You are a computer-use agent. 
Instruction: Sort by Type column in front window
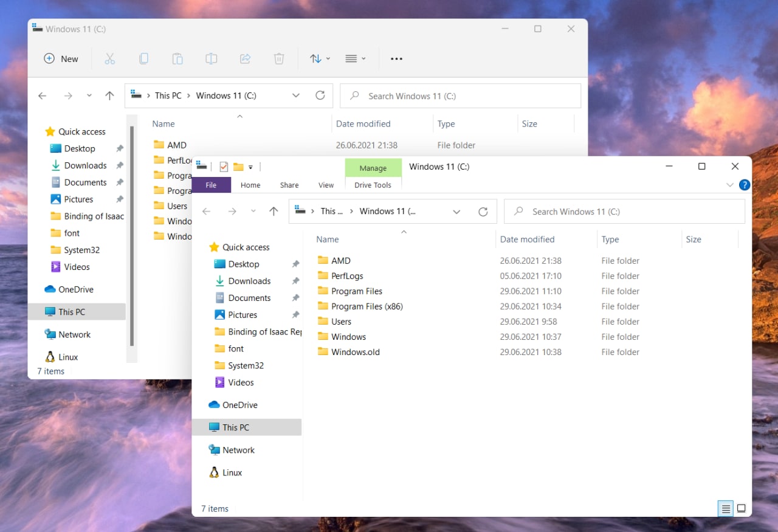[610, 239]
